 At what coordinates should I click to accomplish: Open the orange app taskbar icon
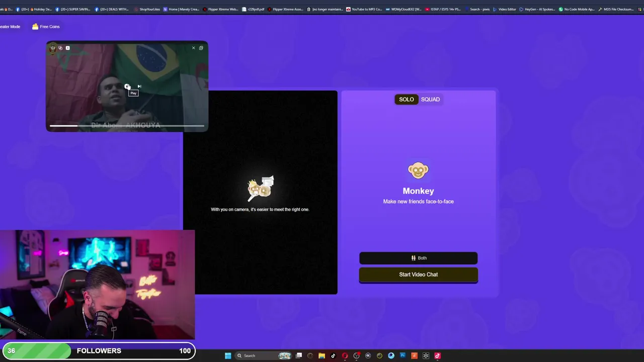pos(414,356)
